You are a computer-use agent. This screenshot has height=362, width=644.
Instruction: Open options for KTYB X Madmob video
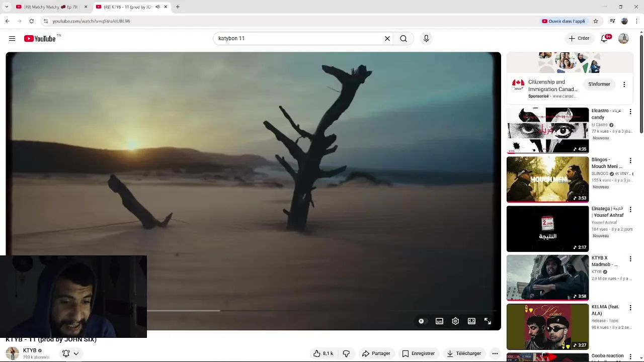(630, 258)
